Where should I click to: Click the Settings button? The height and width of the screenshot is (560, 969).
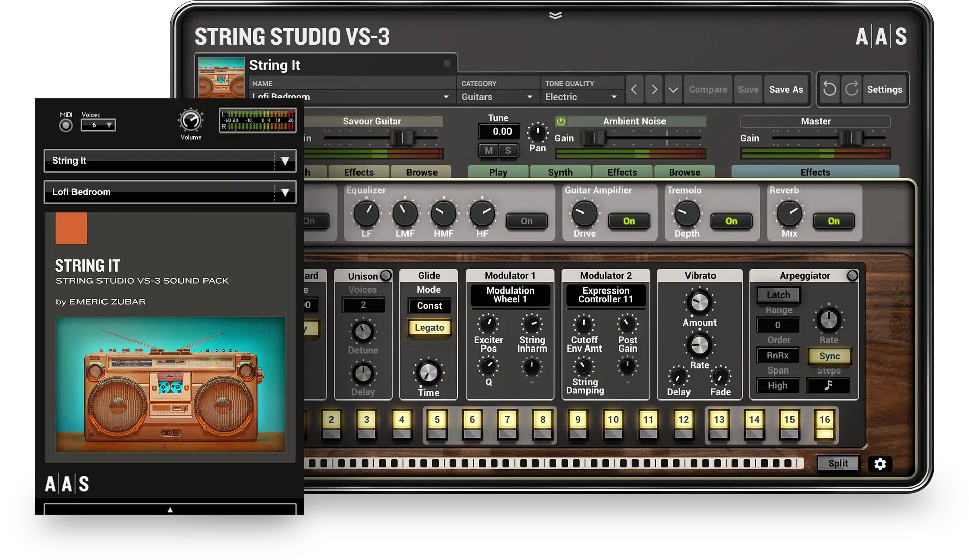(x=884, y=90)
